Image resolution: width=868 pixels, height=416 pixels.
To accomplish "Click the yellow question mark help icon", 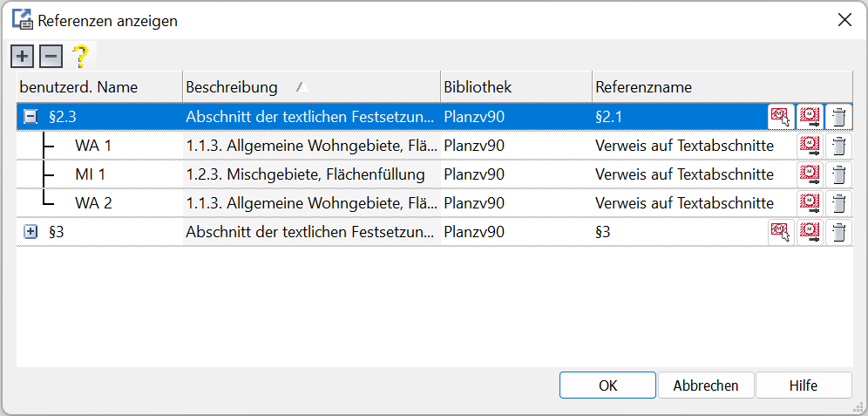I will click(x=80, y=57).
